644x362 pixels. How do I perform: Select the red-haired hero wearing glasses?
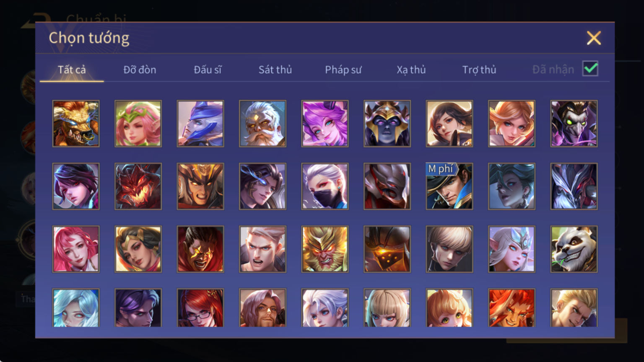tap(200, 308)
